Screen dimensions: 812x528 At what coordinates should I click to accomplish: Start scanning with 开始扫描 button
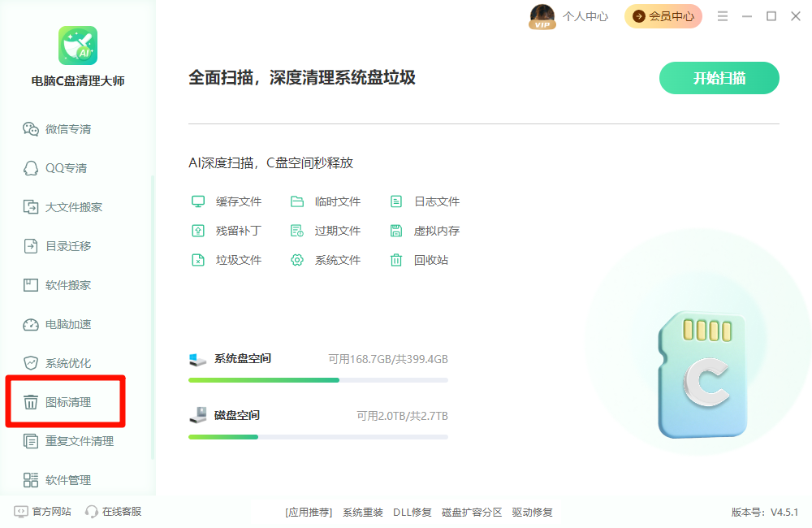pyautogui.click(x=719, y=78)
